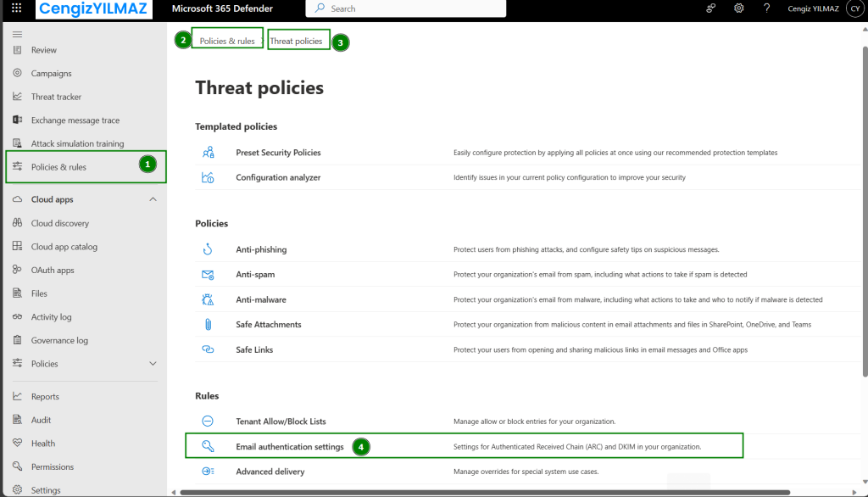Expand the Policies submenu chevron

point(153,364)
